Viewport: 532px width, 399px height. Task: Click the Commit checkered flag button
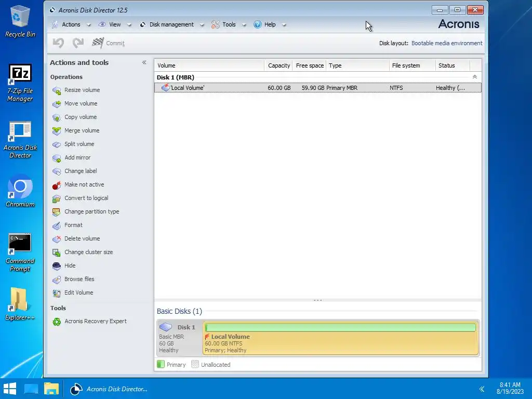point(108,43)
